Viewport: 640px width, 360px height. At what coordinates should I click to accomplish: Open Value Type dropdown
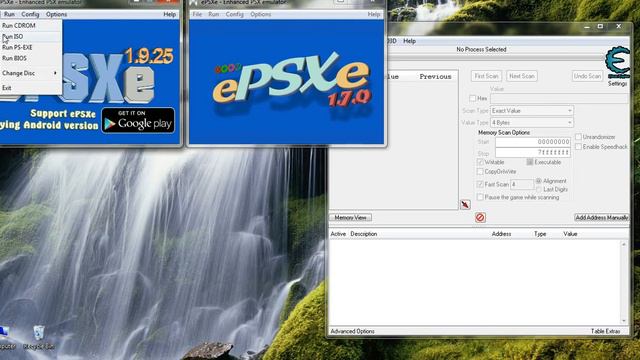tap(532, 122)
